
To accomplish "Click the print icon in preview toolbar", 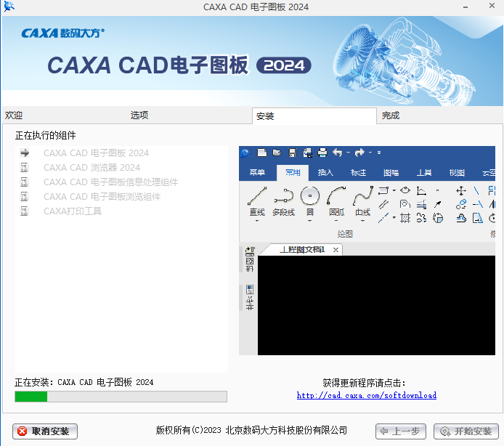I will pos(322,153).
